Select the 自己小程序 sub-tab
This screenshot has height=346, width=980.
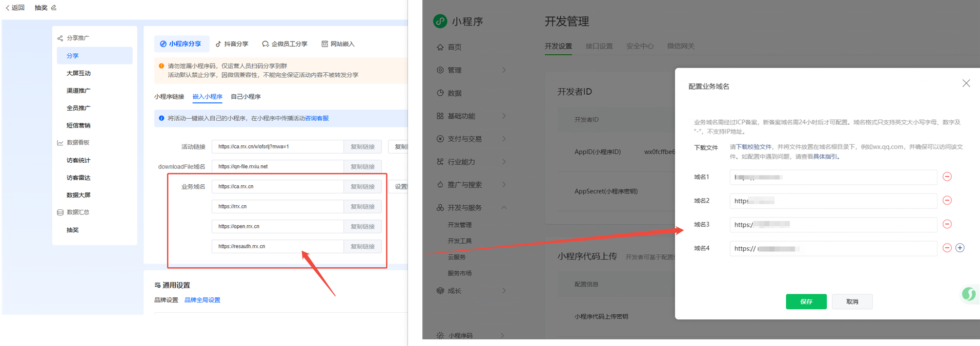pos(246,97)
